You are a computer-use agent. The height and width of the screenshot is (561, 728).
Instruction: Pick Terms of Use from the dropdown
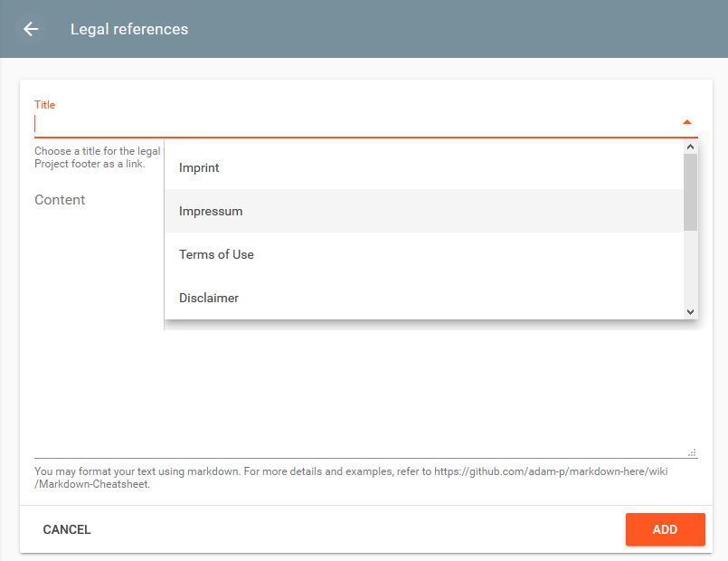[x=216, y=254]
